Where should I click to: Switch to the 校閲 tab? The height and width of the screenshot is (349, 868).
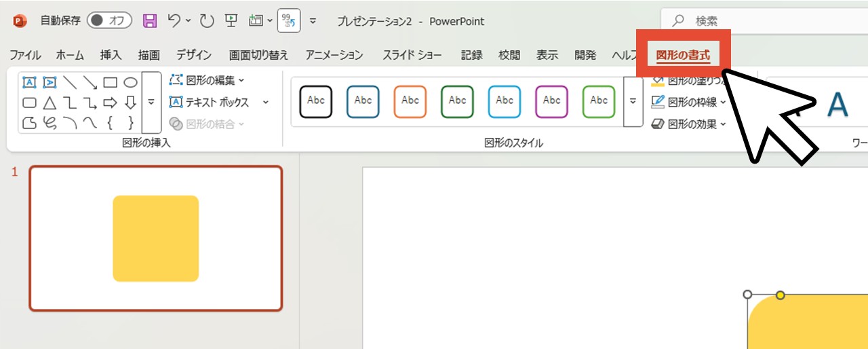click(x=509, y=55)
